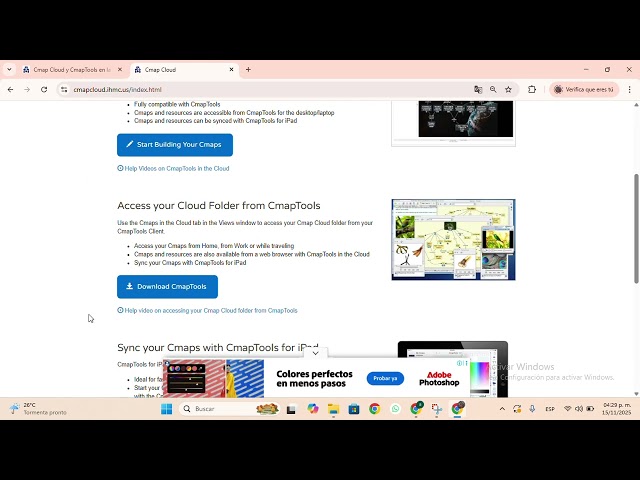640x480 pixels.
Task: Open the volume speaker tray icon
Action: pyautogui.click(x=579, y=409)
